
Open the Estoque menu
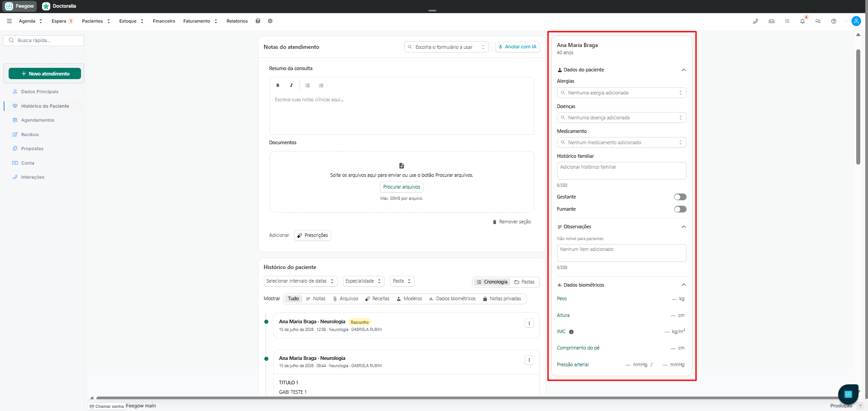tap(131, 21)
